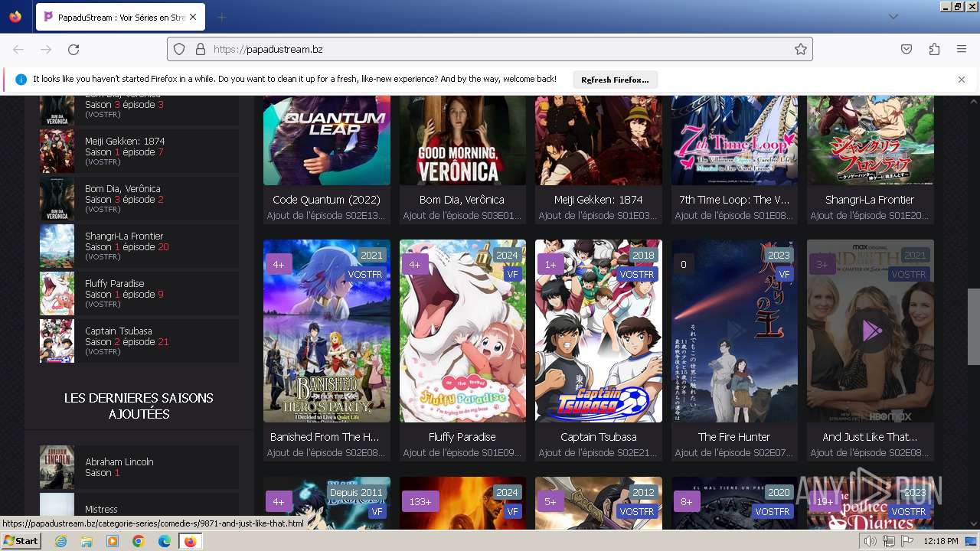Launch Chrome from the taskbar
This screenshot has height=551, width=980.
pos(139,541)
